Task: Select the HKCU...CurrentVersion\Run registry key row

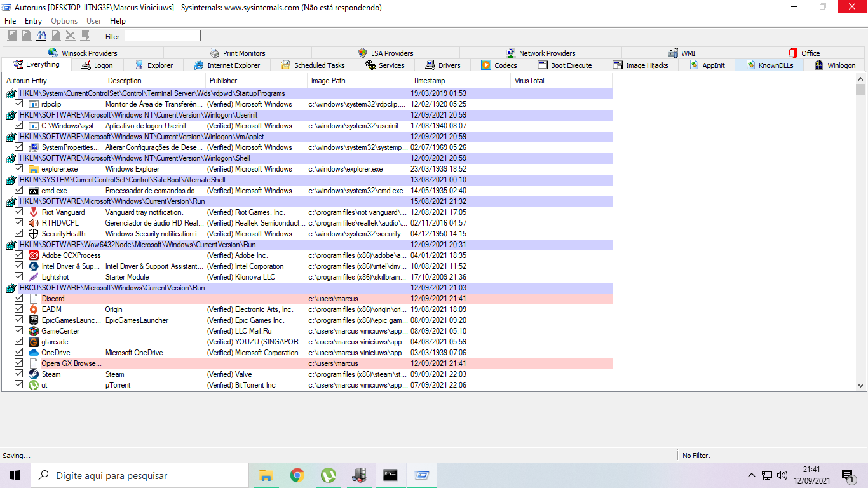Action: pos(308,288)
